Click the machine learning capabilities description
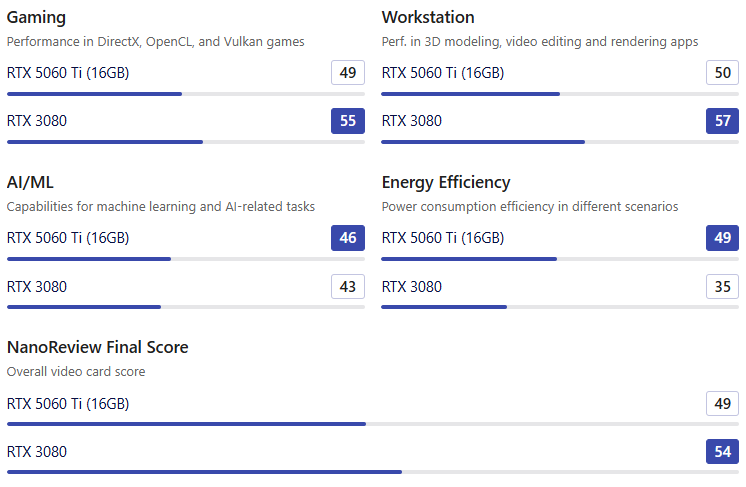Image resolution: width=746 pixels, height=487 pixels. [x=161, y=207]
